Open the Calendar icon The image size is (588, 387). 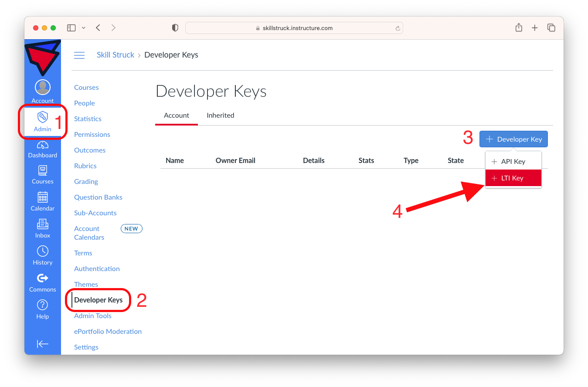click(x=42, y=198)
